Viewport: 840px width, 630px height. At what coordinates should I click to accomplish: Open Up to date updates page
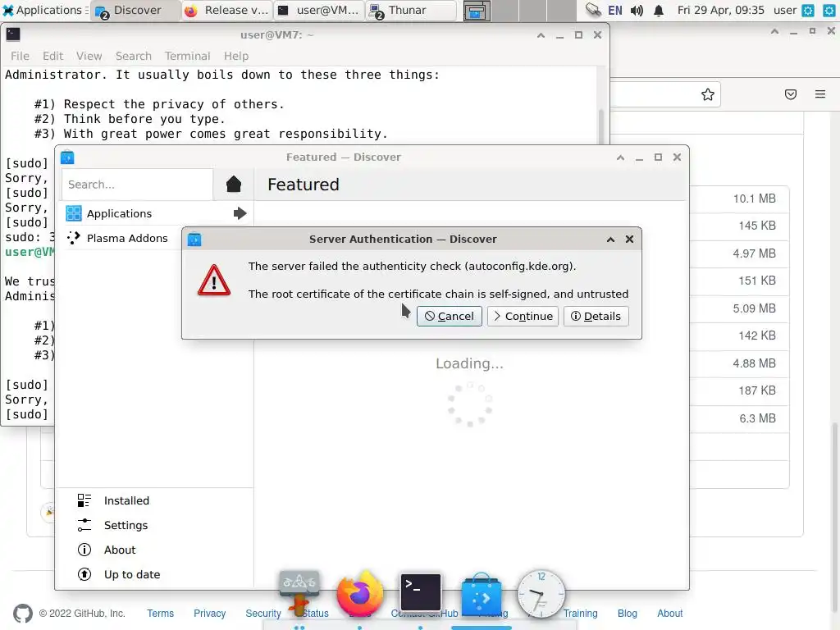click(132, 574)
